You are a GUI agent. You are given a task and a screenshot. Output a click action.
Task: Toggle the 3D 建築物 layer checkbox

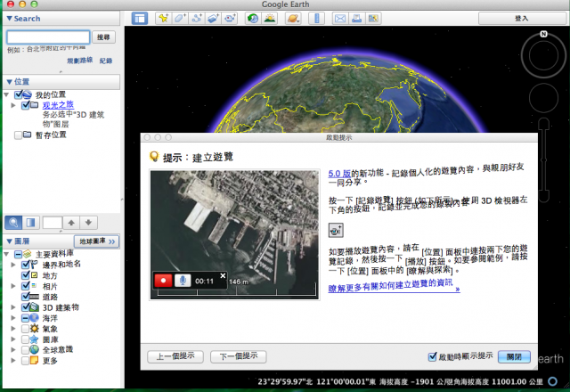coord(26,307)
